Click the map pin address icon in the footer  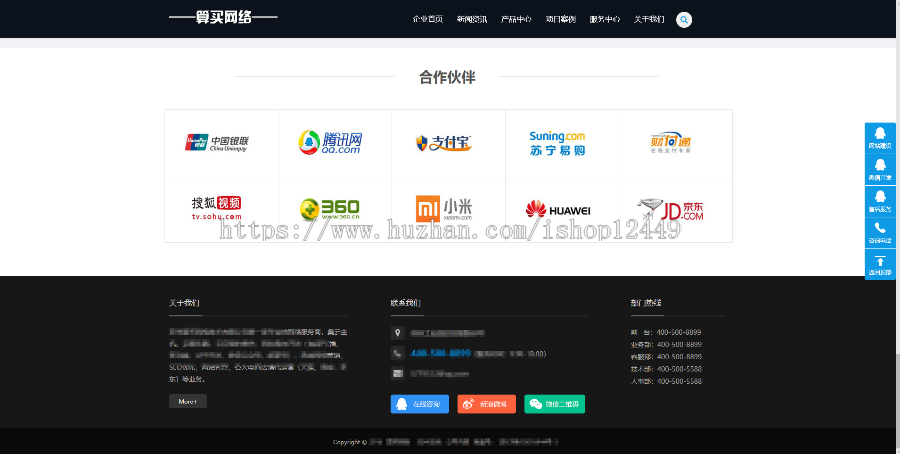pyautogui.click(x=397, y=333)
